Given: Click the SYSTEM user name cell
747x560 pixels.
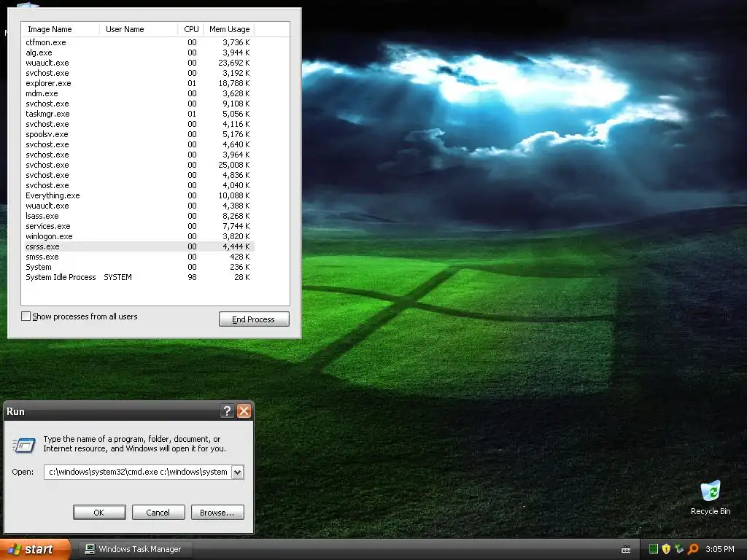Looking at the screenshot, I should click(117, 277).
